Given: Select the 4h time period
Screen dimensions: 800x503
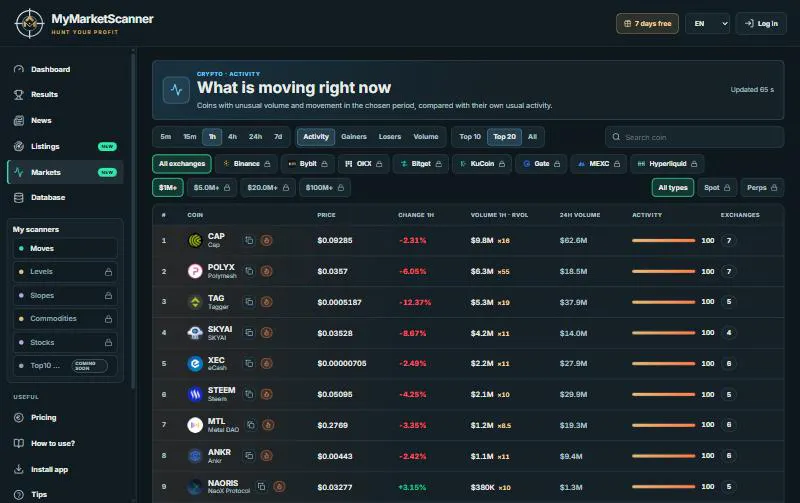Looking at the screenshot, I should click(x=233, y=137).
